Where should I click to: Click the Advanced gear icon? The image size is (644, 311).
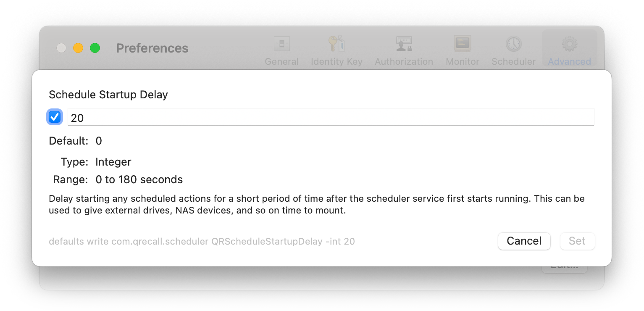569,44
